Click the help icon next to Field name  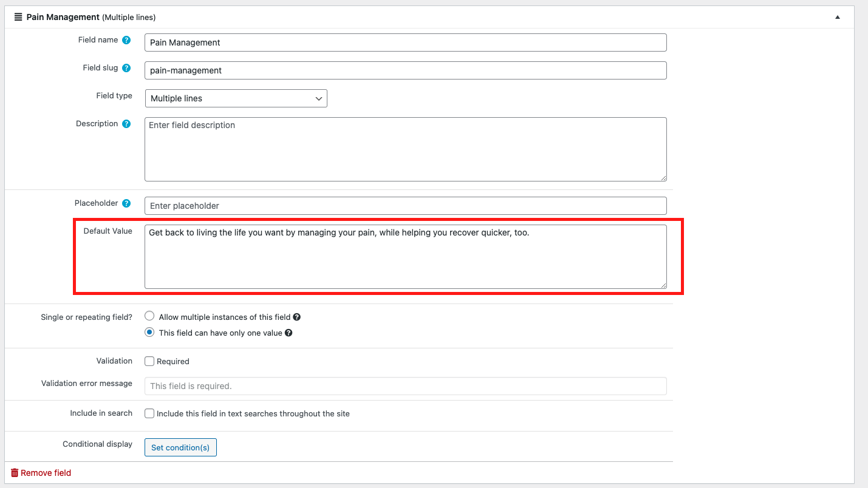tap(126, 40)
